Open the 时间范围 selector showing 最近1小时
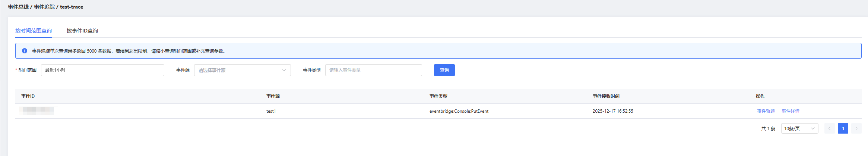Image resolution: width=868 pixels, height=156 pixels. pos(102,70)
